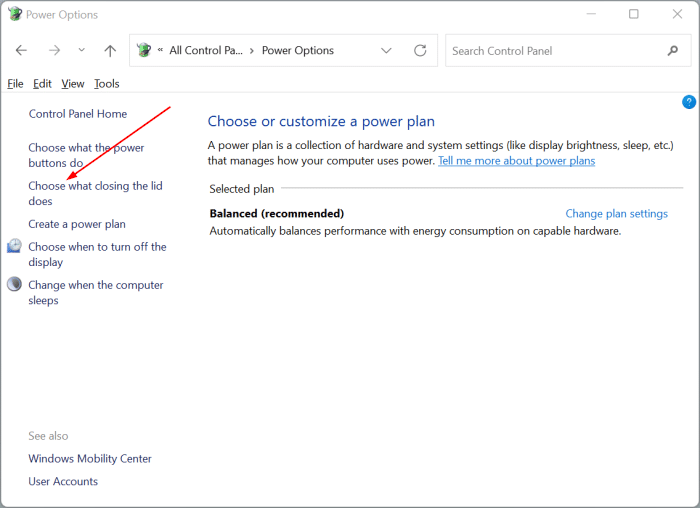This screenshot has height=508, width=700.
Task: Open Tell me more about power plans
Action: coord(517,161)
